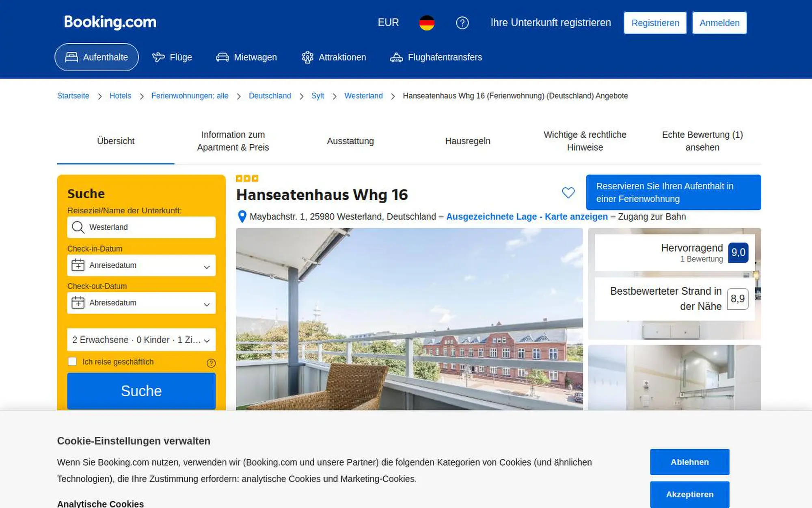The image size is (812, 508).
Task: Click the business travel help question-mark icon
Action: [x=211, y=363]
